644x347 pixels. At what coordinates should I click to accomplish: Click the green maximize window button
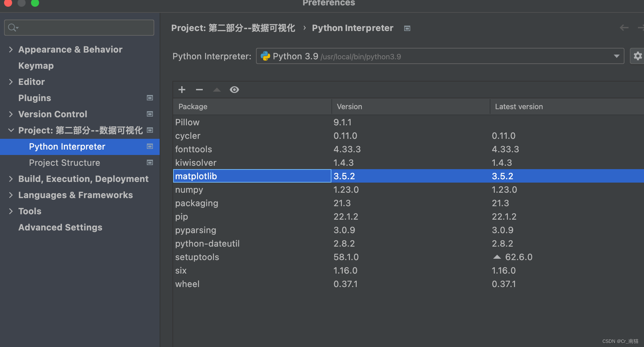(x=35, y=3)
